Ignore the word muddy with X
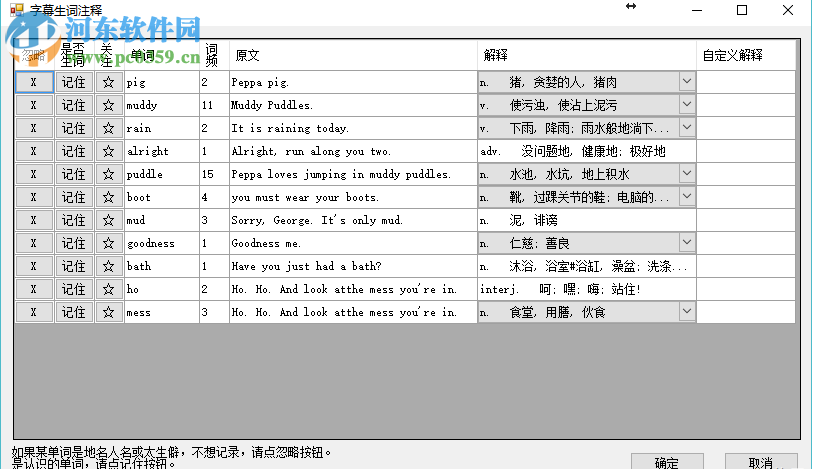The height and width of the screenshot is (469, 815). (34, 105)
